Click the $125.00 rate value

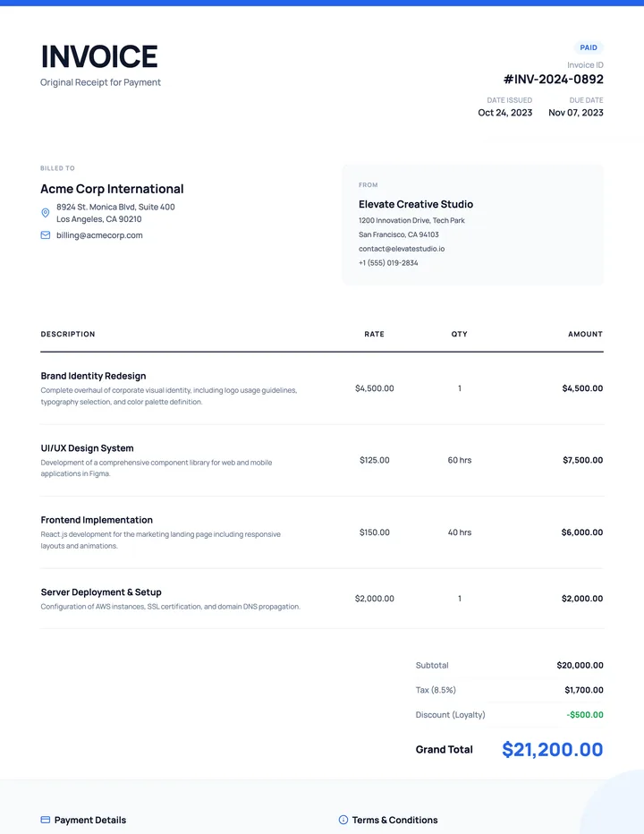[x=375, y=460]
